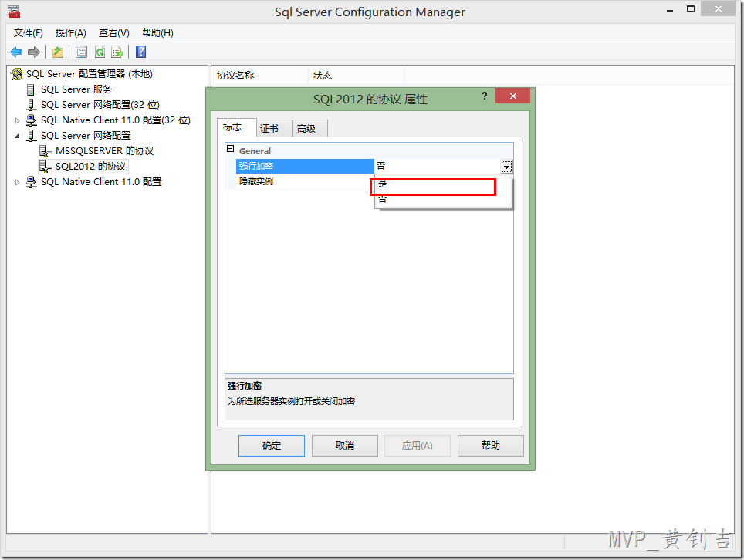This screenshot has width=744, height=560.
Task: Click the blue Help toolbar icon
Action: coord(141,52)
